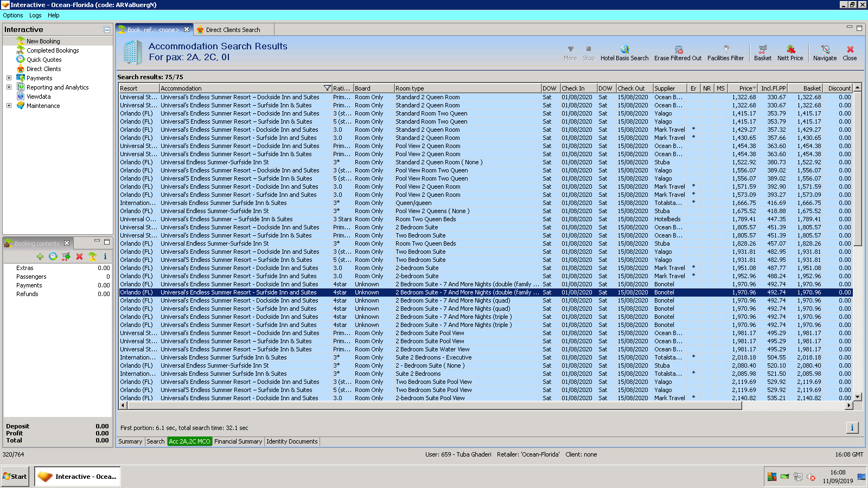Click the filter funnel in Accommodation column header
Screen dimensions: 868x488
(327, 88)
